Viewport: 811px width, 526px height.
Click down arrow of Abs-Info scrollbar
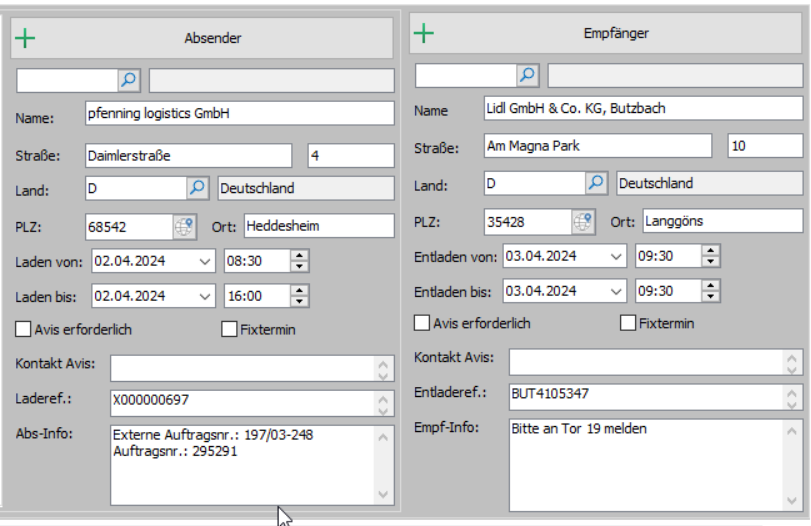[383, 494]
